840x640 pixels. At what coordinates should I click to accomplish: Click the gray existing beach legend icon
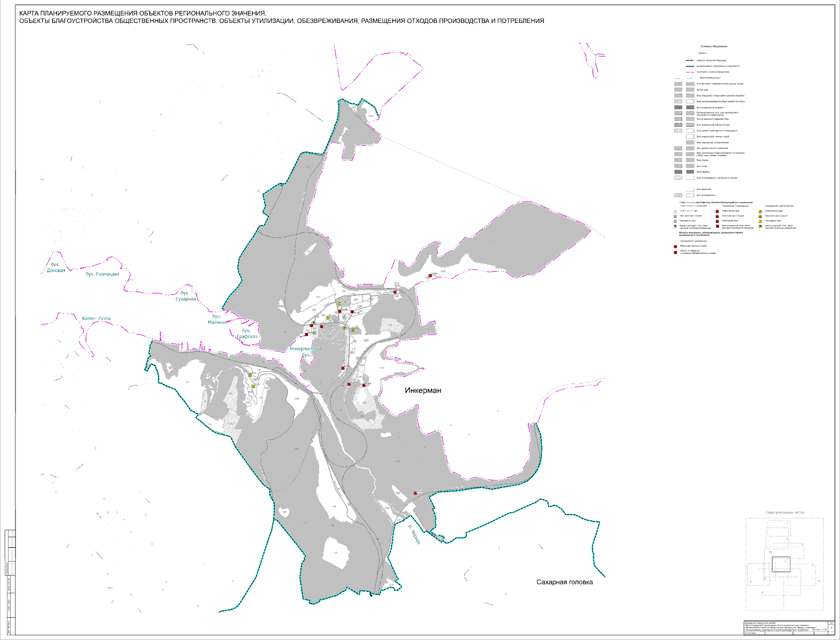pos(675,226)
